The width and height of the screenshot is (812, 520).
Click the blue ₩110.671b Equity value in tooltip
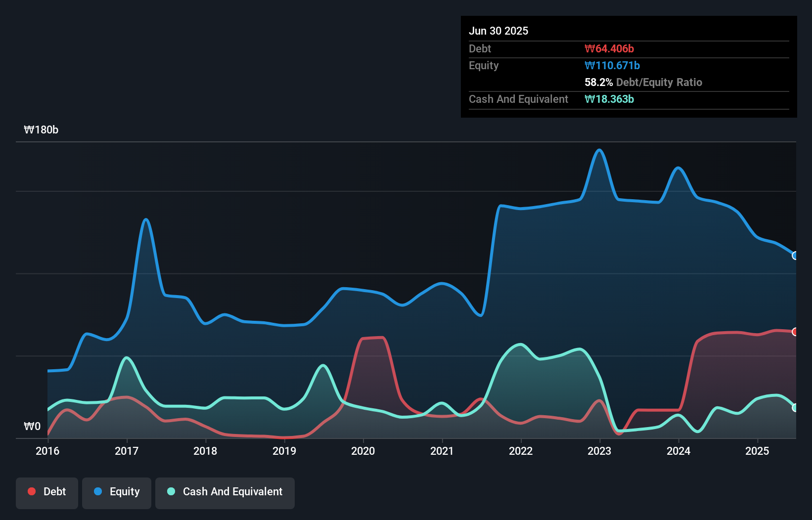pyautogui.click(x=612, y=65)
